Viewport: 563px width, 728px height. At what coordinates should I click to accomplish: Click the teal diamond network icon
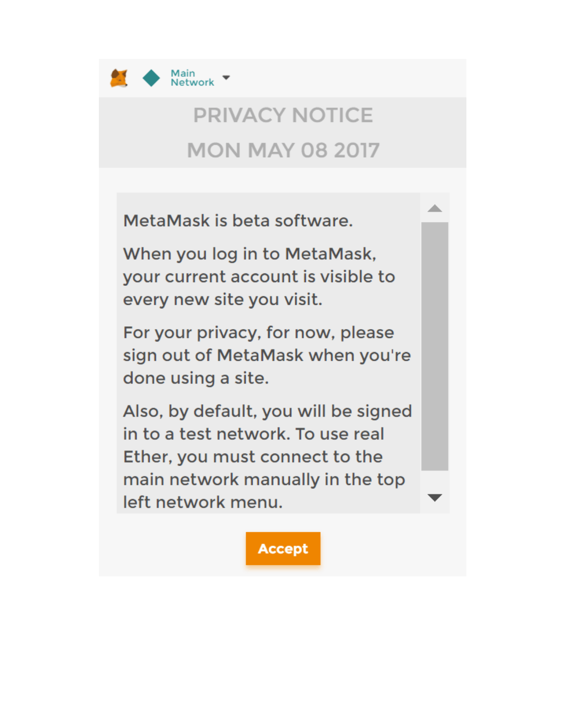pos(151,78)
